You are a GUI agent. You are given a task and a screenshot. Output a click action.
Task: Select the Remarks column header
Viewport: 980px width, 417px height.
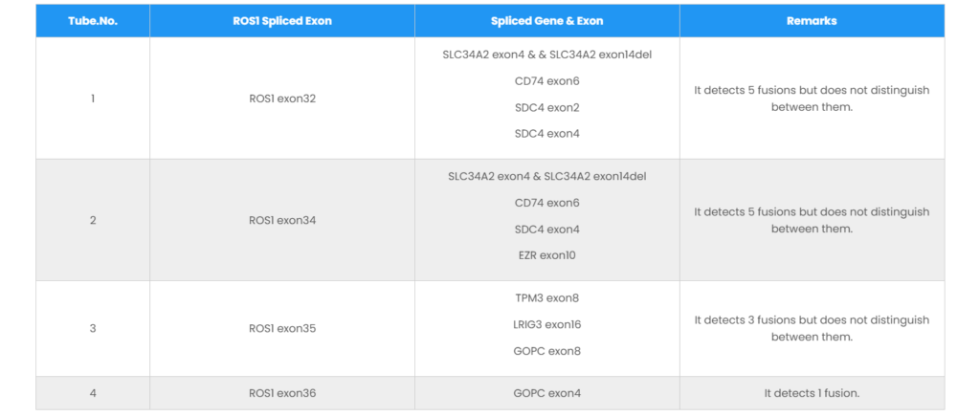[x=812, y=21]
